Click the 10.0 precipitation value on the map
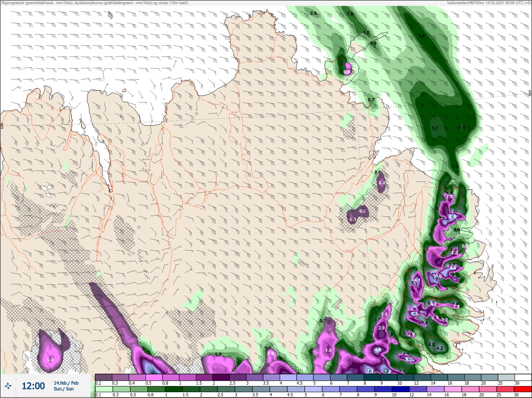The height and width of the screenshot is (398, 532). click(x=437, y=276)
